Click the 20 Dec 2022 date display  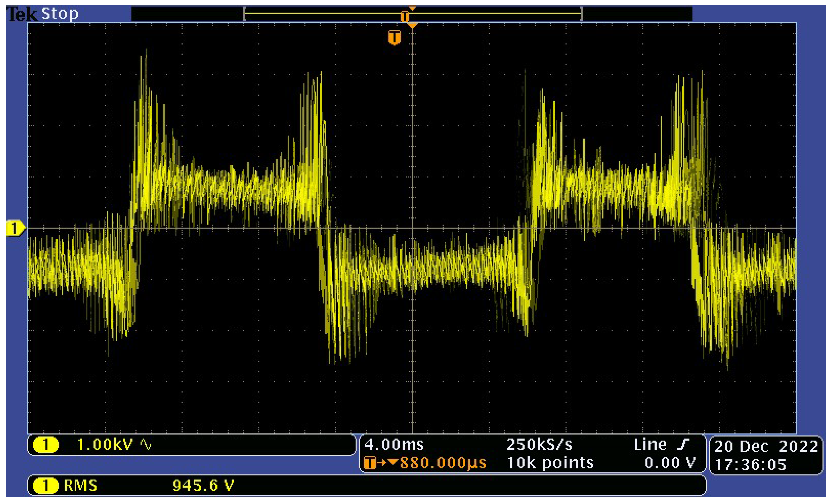click(x=766, y=446)
